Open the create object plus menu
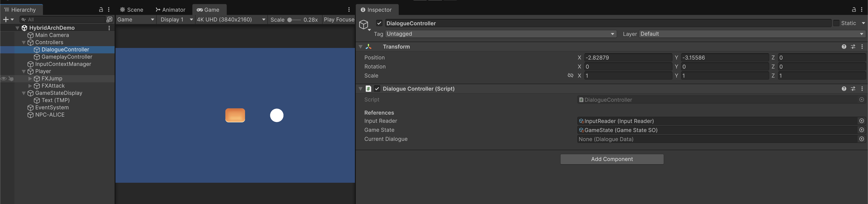Viewport: 868px width, 204px height. tap(8, 19)
